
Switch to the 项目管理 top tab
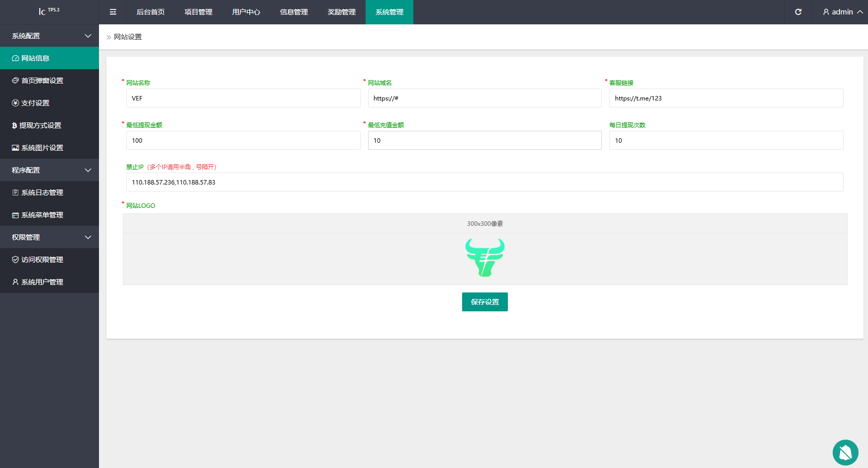(x=198, y=12)
